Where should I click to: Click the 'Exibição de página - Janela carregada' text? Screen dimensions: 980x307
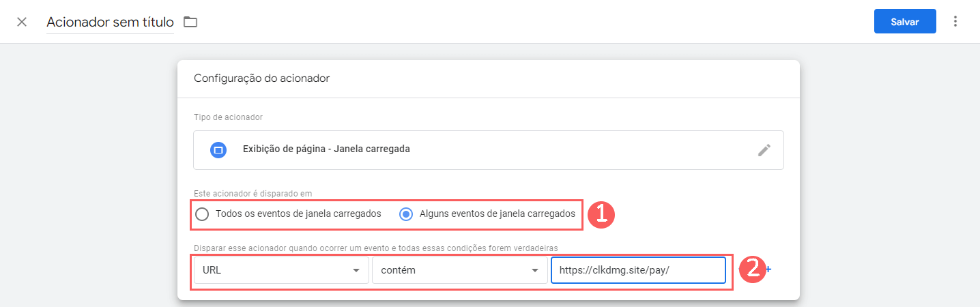click(326, 149)
